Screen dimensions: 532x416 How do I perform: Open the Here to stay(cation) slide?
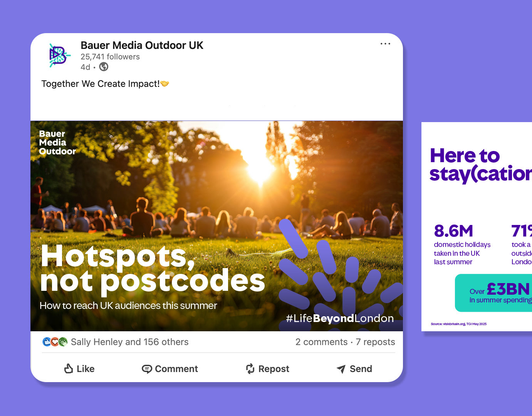(477, 226)
